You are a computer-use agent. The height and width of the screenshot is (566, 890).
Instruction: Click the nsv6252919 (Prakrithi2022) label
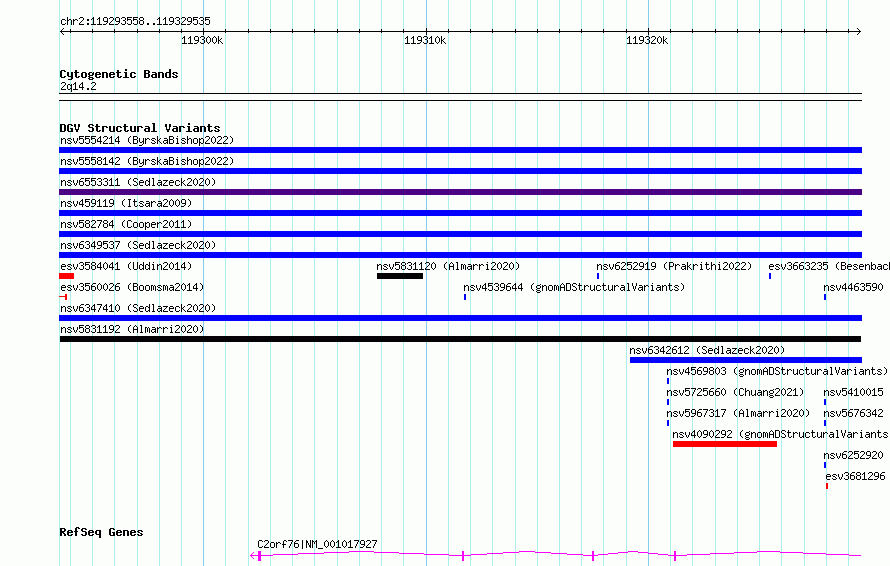(674, 266)
